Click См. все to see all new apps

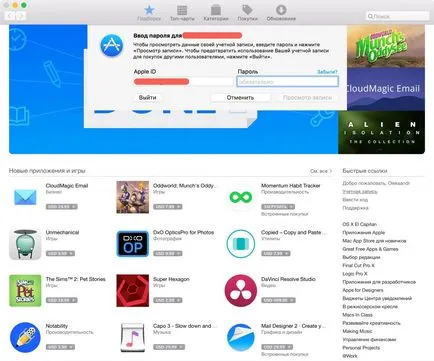[321, 171]
